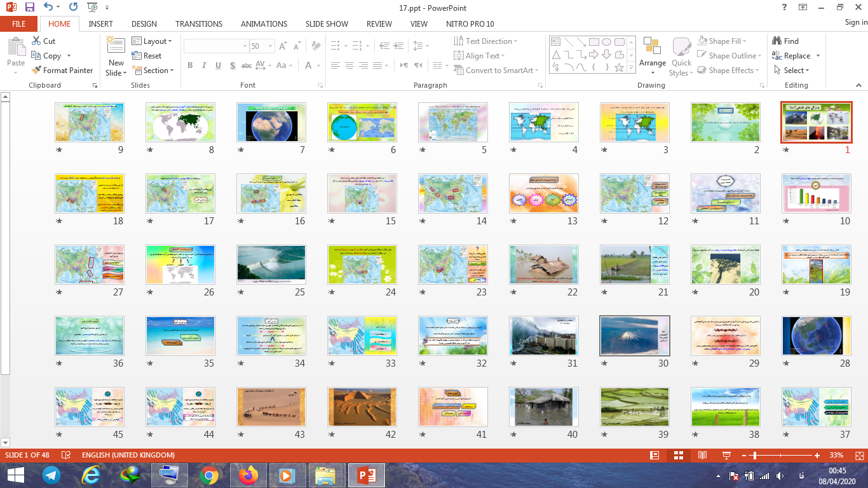The height and width of the screenshot is (488, 868).
Task: Open Telegram from the taskbar
Action: point(51,475)
